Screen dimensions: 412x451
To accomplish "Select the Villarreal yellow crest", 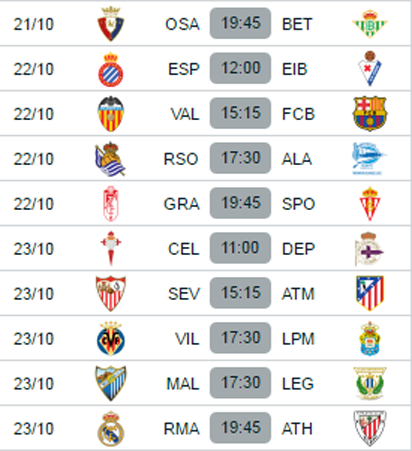I will (x=111, y=338).
